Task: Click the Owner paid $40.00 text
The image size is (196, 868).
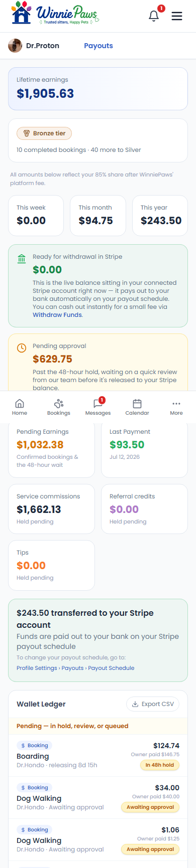Action: (156, 797)
